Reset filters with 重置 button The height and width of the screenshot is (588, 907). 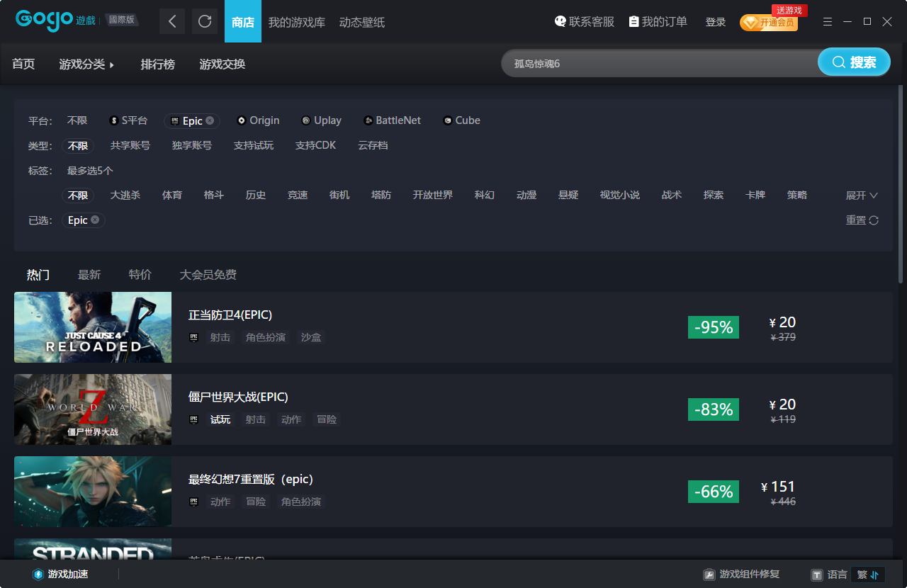tap(862, 220)
